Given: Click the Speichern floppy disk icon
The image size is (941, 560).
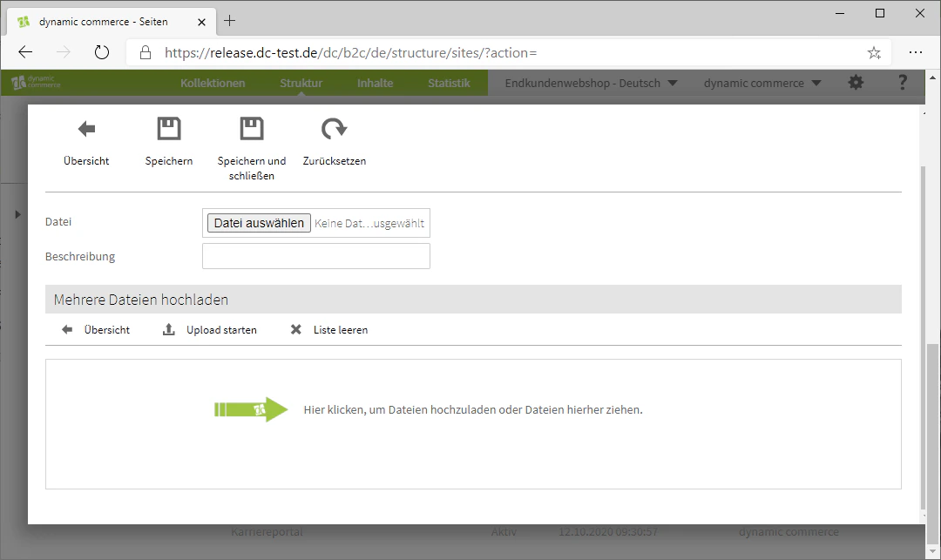Looking at the screenshot, I should [x=169, y=128].
